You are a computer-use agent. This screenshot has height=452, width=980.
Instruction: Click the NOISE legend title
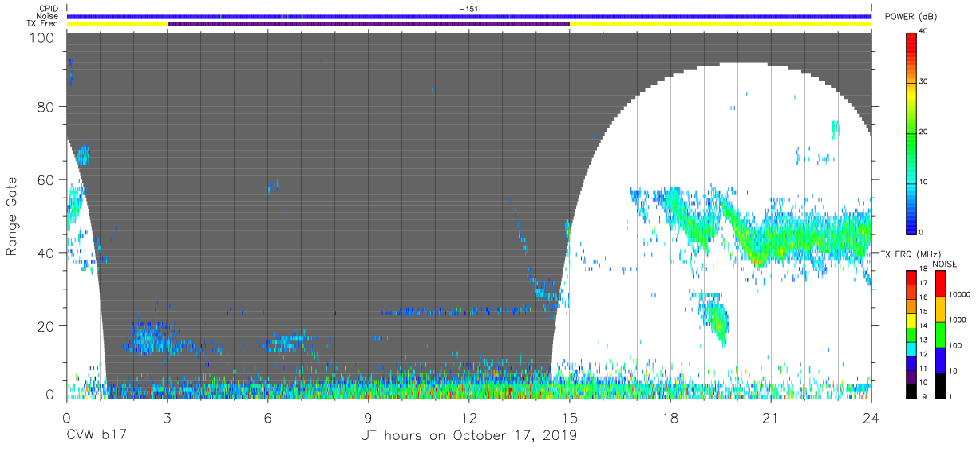coord(946,264)
